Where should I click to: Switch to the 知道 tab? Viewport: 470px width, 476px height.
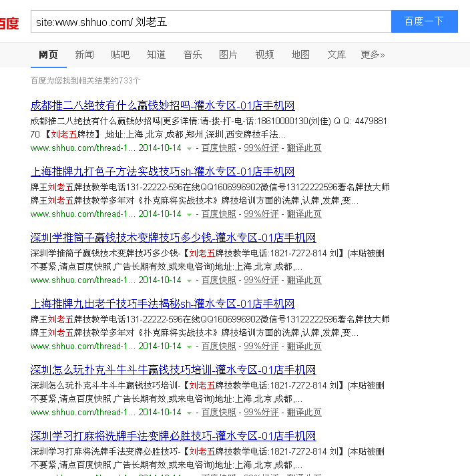(156, 55)
